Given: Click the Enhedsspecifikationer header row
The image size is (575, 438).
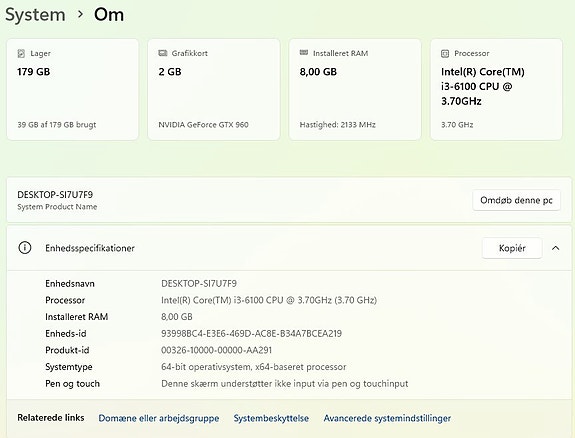Looking at the screenshot, I should click(x=289, y=248).
